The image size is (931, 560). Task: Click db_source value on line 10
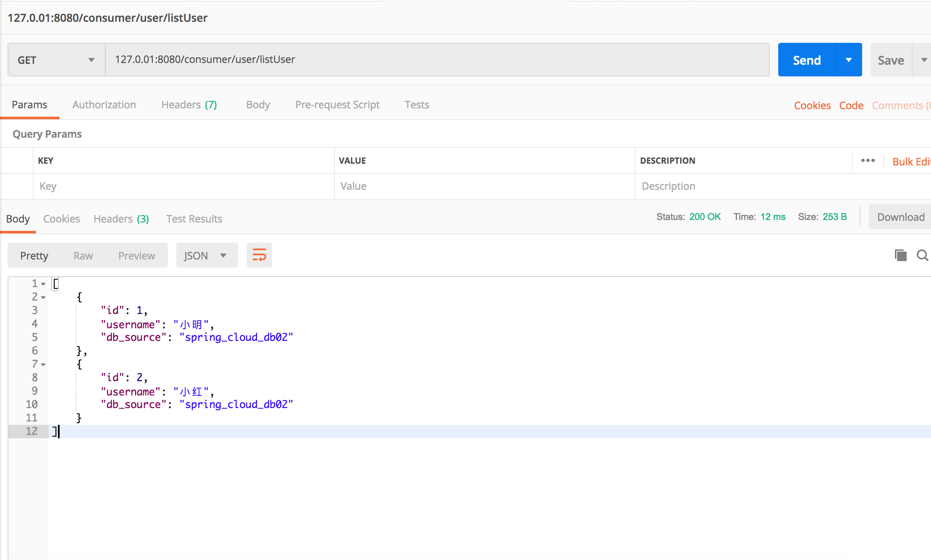[x=236, y=404]
